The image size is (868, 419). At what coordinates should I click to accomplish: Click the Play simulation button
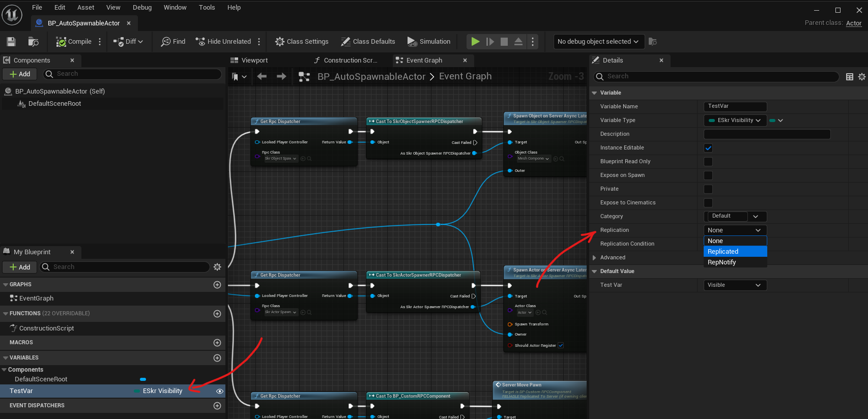pos(475,42)
